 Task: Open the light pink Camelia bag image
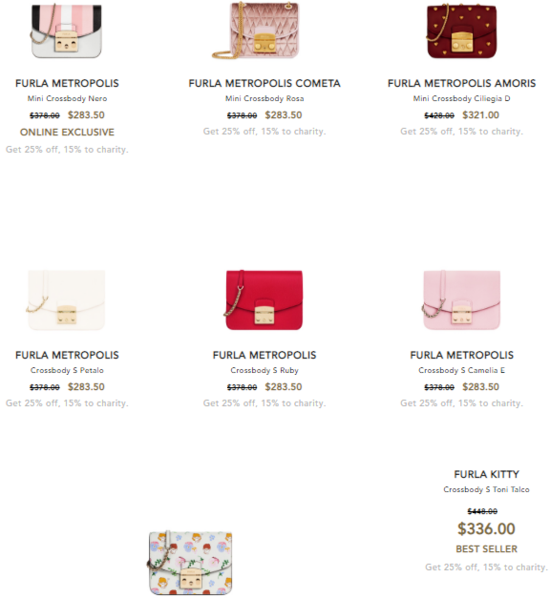point(461,300)
